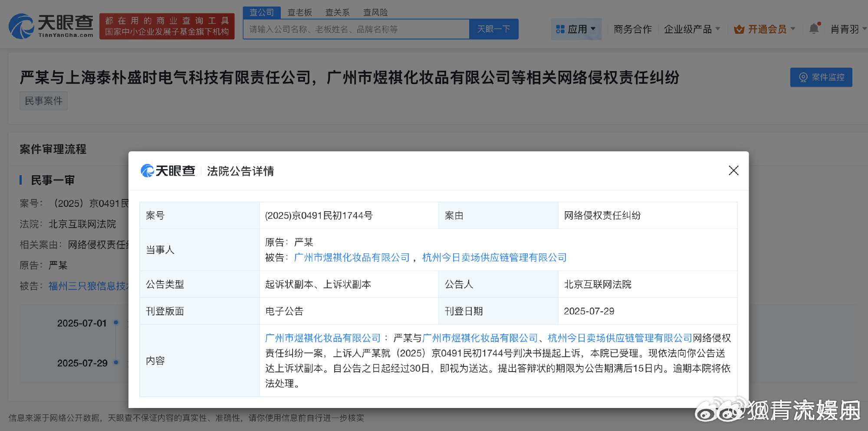
Task: Open defendant link 杭州今日卖场供应链管理有限公司 in 当事人 row
Action: pyautogui.click(x=494, y=258)
